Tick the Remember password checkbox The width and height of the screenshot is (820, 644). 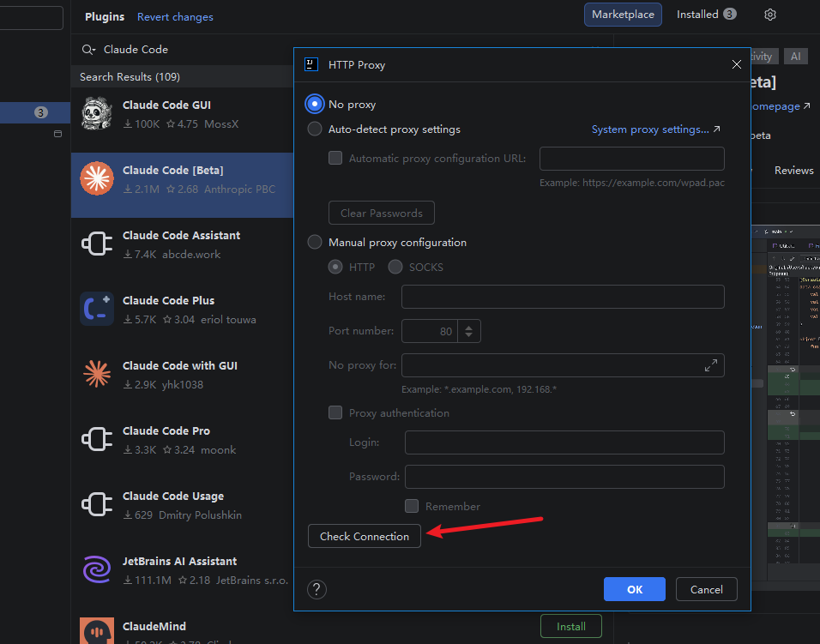tap(412, 506)
